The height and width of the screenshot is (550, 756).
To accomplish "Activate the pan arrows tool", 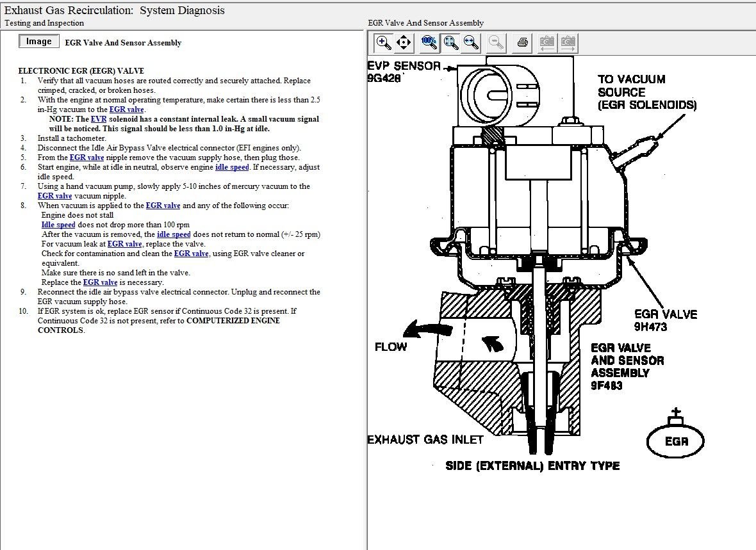I will 404,43.
